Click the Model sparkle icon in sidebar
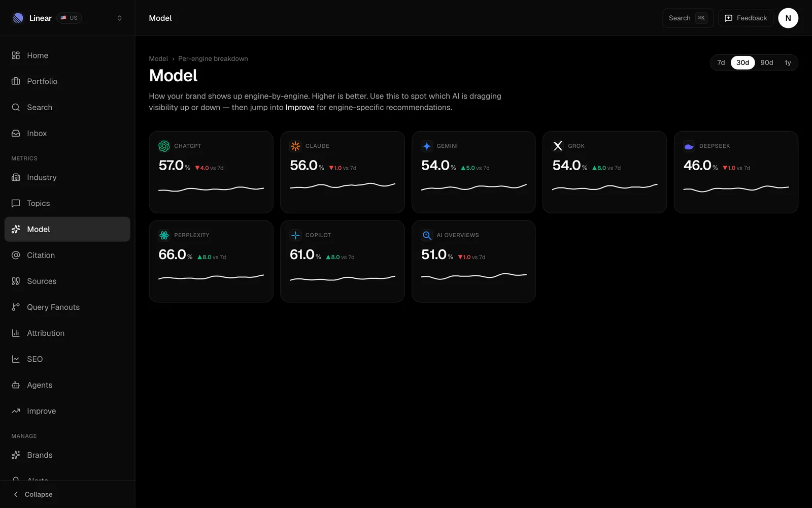812x508 pixels. (16, 229)
